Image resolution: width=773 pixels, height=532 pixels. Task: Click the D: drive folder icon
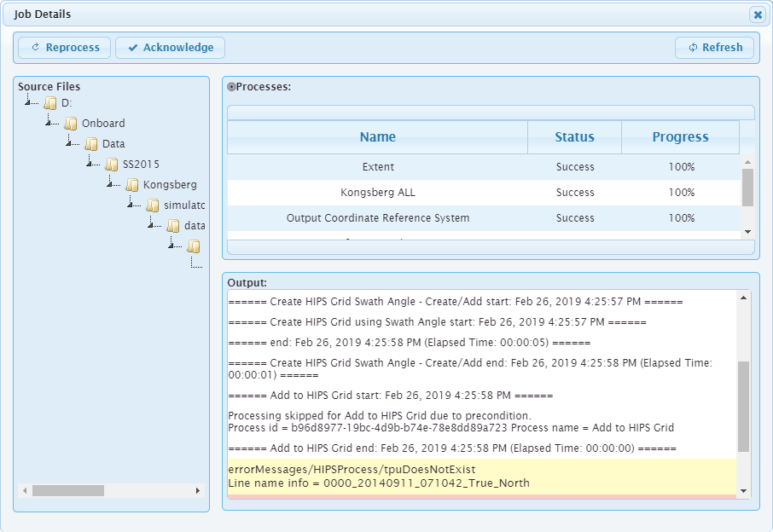[50, 103]
